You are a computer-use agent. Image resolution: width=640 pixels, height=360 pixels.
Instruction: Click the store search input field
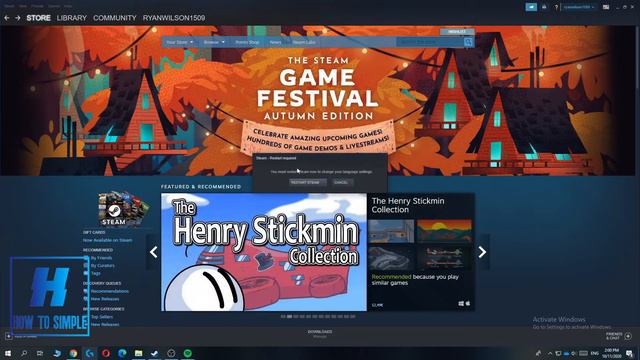(429, 42)
